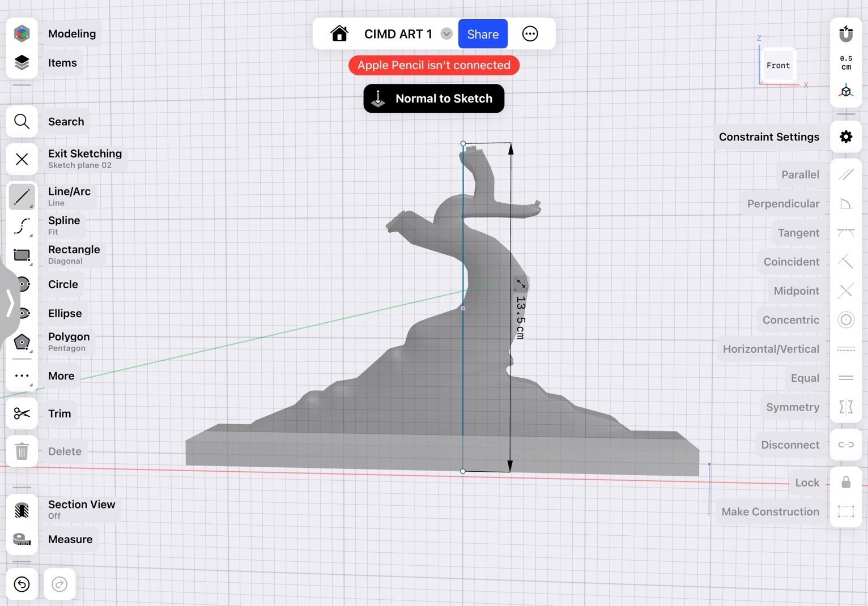Image resolution: width=868 pixels, height=606 pixels.
Task: Apply the Concentric constraint
Action: point(846,320)
